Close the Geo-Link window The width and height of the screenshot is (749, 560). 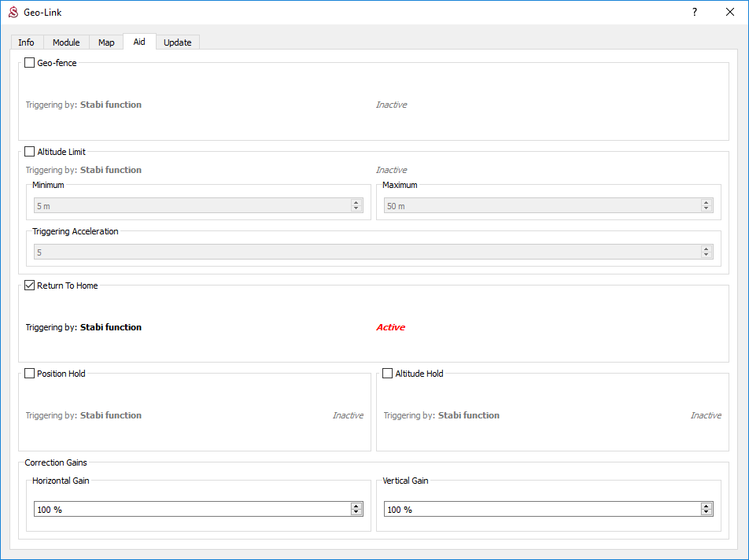[x=729, y=13]
